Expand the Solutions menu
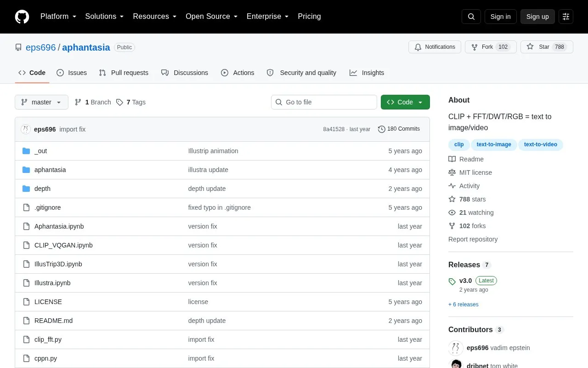Image resolution: width=588 pixels, height=368 pixels. click(105, 17)
